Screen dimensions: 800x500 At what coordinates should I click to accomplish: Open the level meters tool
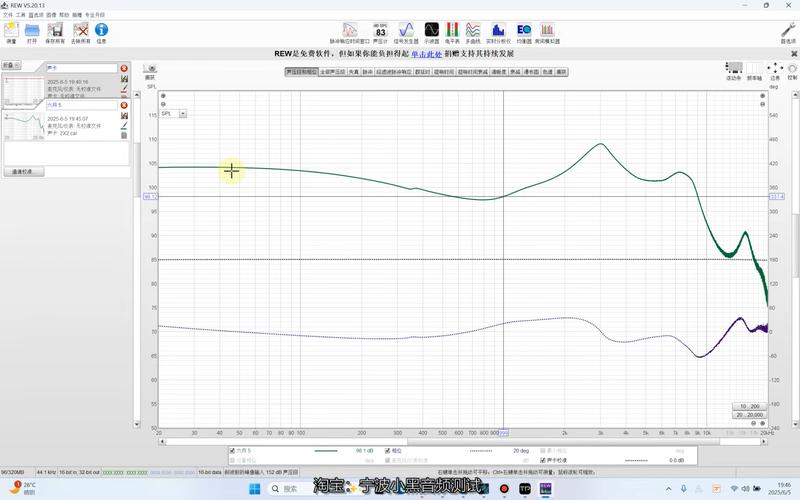coord(452,33)
